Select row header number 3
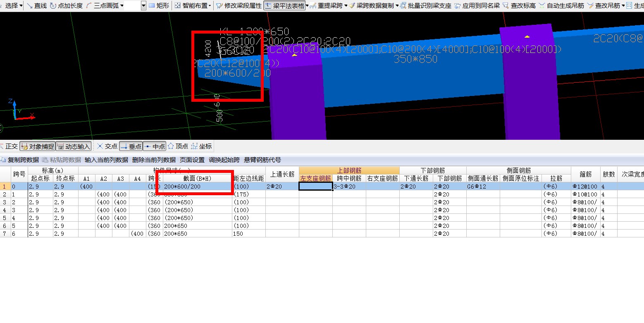Viewport: 644px width, 323px height. point(5,202)
